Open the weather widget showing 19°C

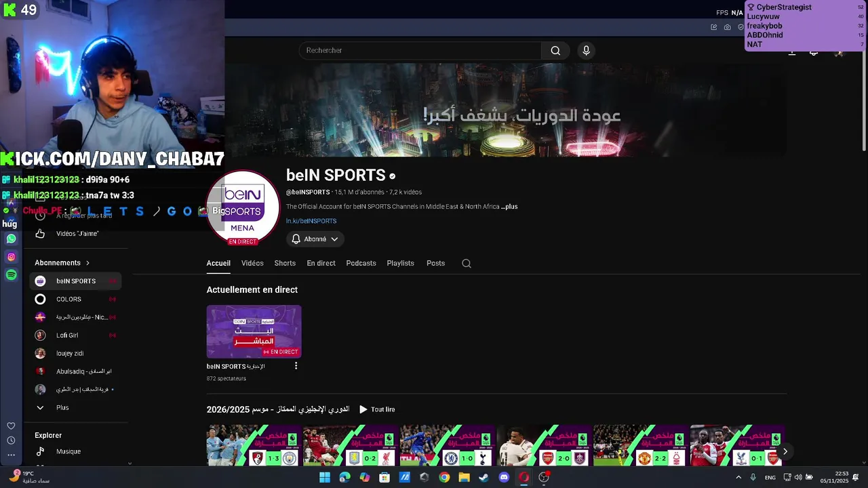(x=31, y=477)
